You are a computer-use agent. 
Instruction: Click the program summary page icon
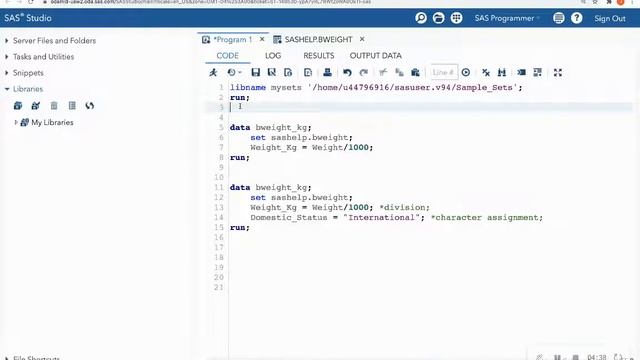[308, 73]
